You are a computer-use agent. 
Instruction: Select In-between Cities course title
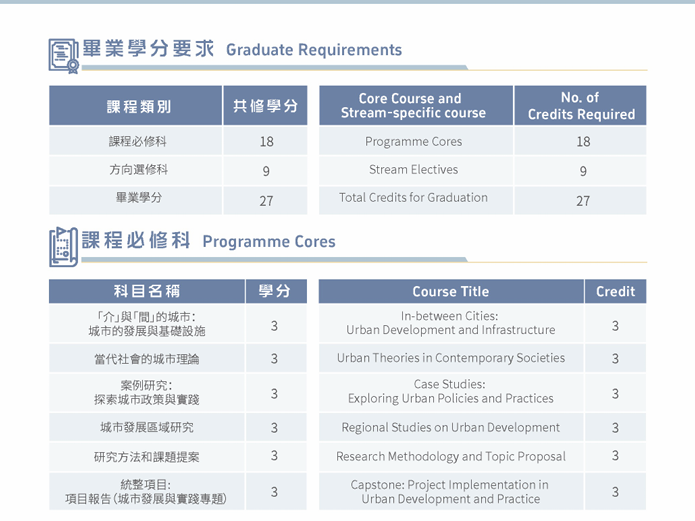click(x=451, y=323)
